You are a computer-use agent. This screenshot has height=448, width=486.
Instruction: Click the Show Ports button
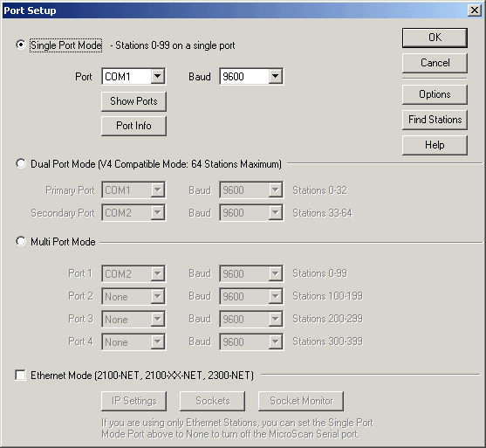click(x=133, y=101)
